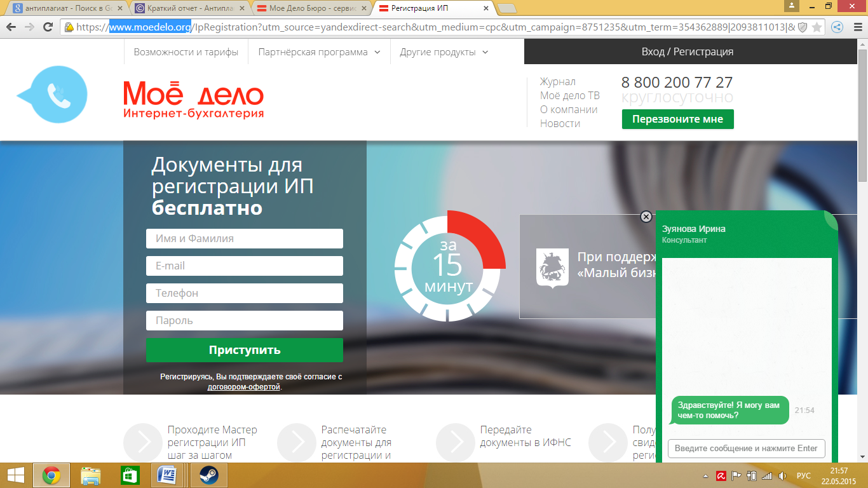The image size is (868, 488).
Task: Close the consultant chat widget
Action: point(646,217)
